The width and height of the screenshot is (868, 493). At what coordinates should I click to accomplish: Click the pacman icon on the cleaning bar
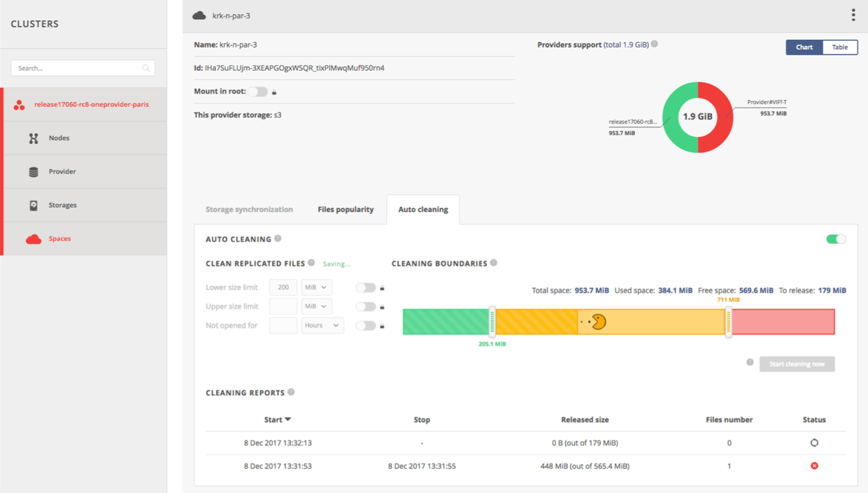[598, 322]
